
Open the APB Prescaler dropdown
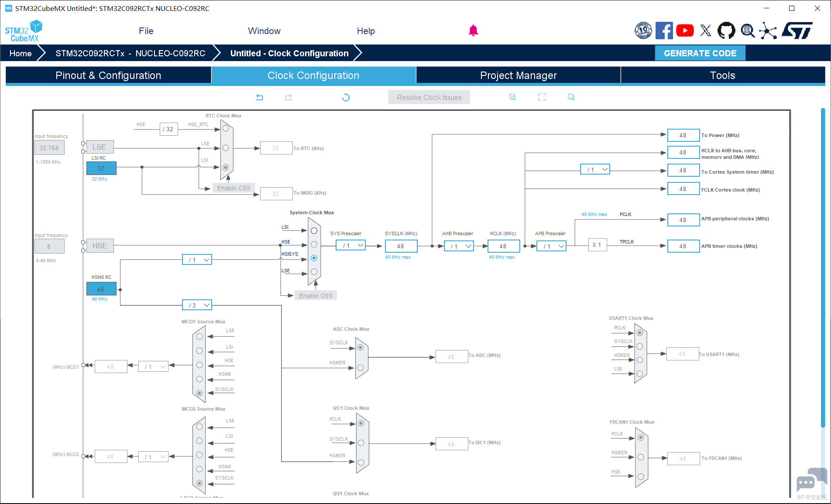pos(552,246)
